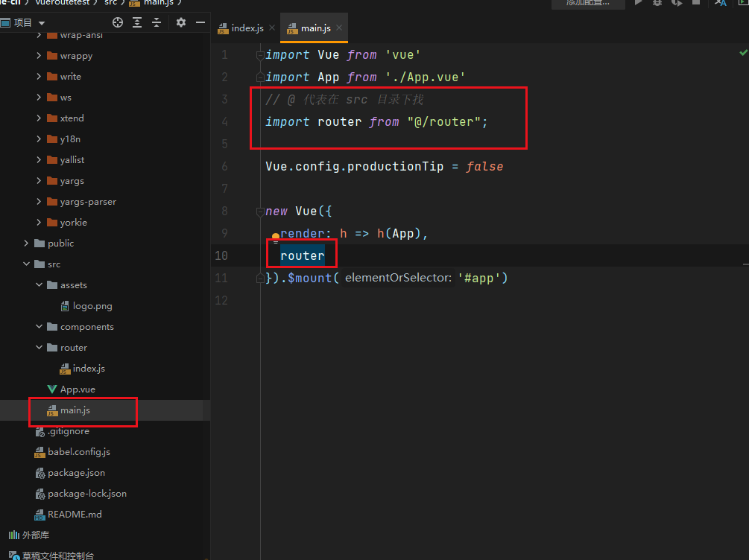Screen dimensions: 749x560
Task: Click productionTip on line 6
Action: (x=395, y=166)
